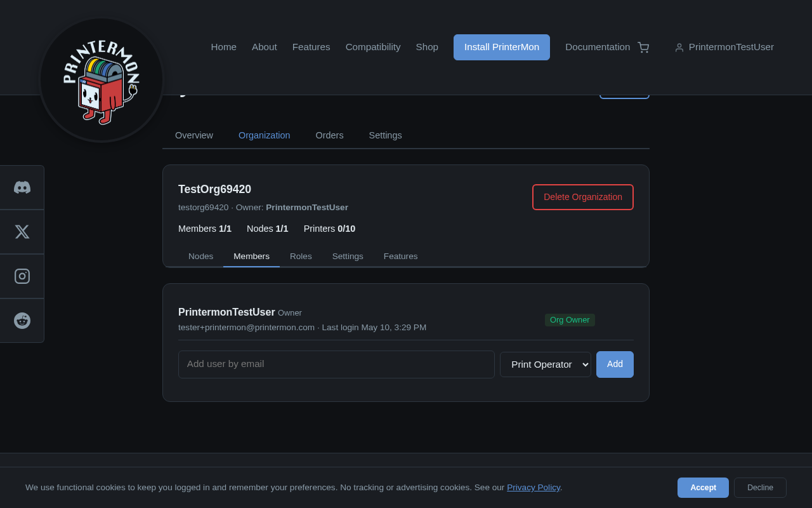
Task: Open the Compatibility page
Action: pyautogui.click(x=373, y=47)
